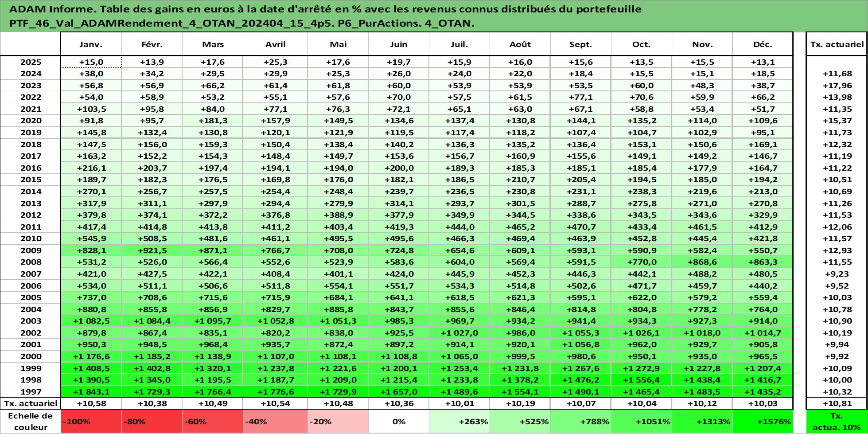Select cell +210,7 for Août 2015
The width and height of the screenshot is (868, 434).
coord(520,180)
